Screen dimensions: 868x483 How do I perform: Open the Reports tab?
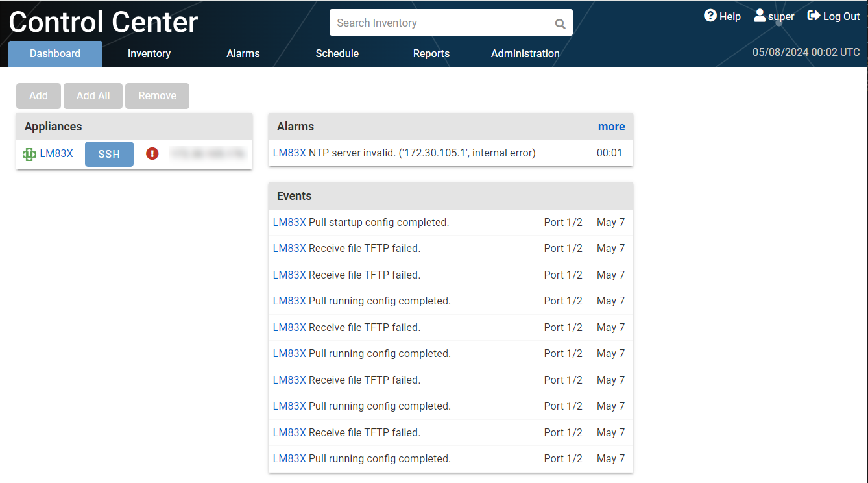[x=431, y=54]
